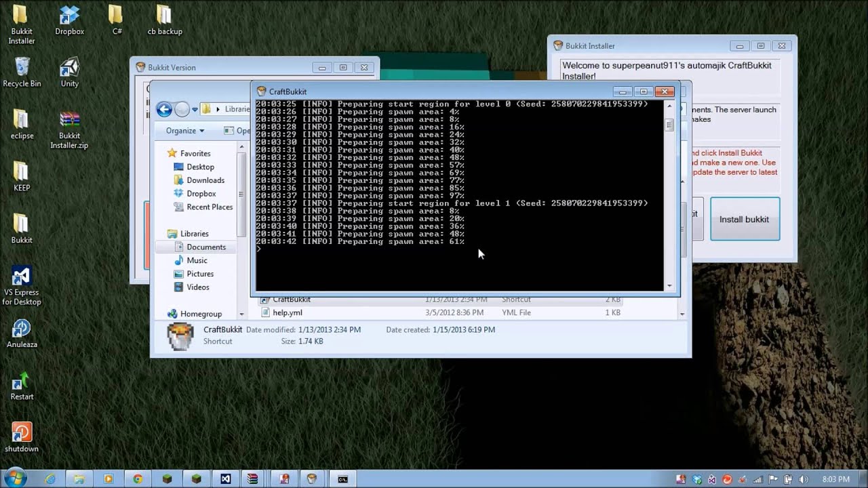Open the Dropbox desktop icon
The image size is (868, 488).
click(69, 20)
